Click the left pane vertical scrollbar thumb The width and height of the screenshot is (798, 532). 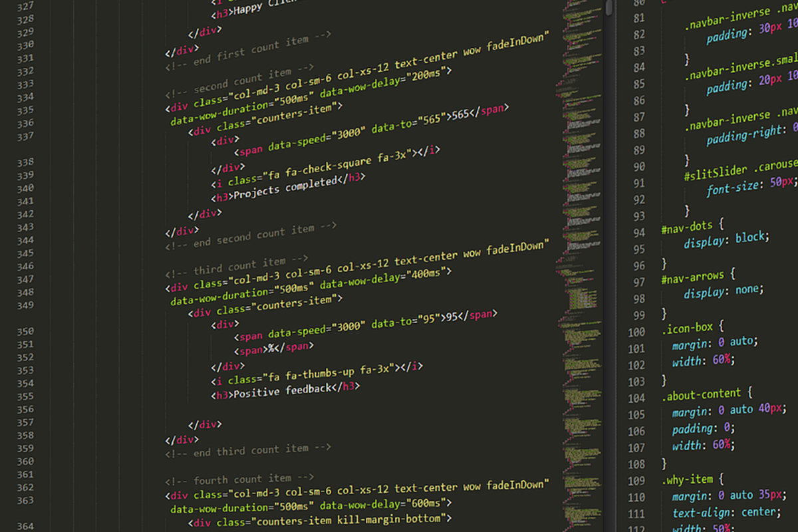pyautogui.click(x=608, y=7)
